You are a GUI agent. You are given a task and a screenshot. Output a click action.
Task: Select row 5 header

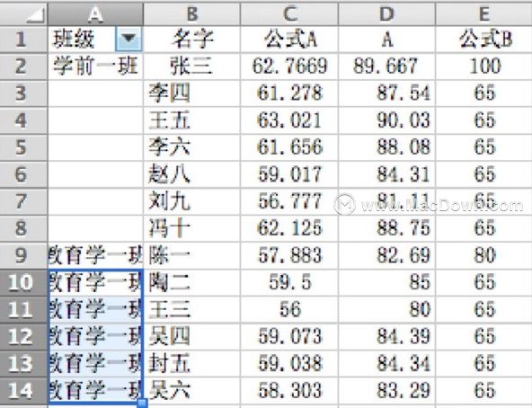(x=23, y=147)
